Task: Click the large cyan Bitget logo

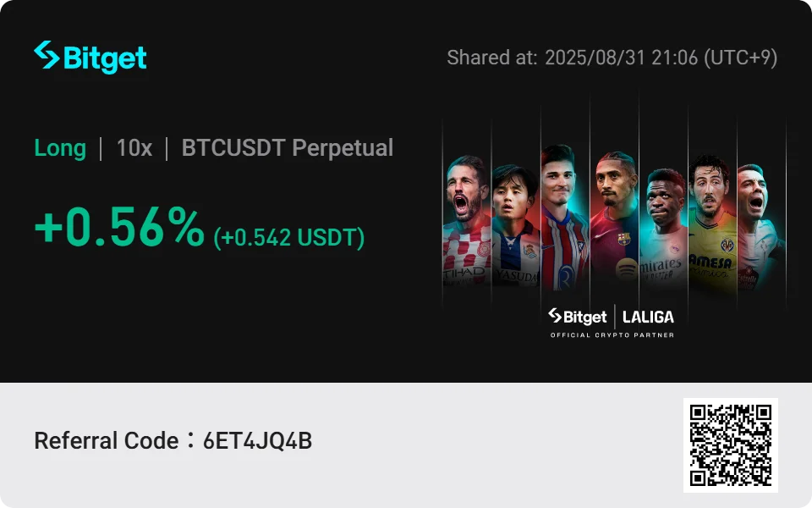Action: 90,57
